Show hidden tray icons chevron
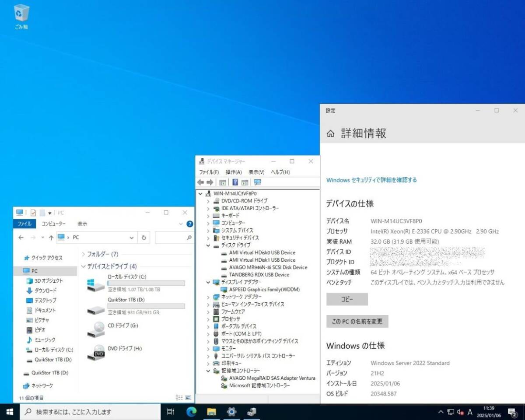The width and height of the screenshot is (525, 420). tap(441, 412)
